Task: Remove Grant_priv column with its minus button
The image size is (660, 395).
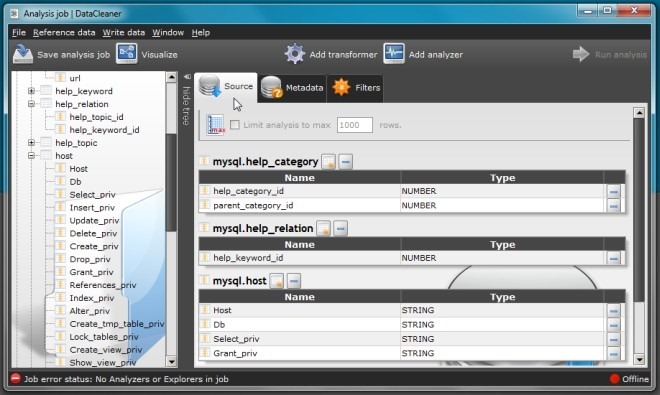Action: pyautogui.click(x=614, y=353)
